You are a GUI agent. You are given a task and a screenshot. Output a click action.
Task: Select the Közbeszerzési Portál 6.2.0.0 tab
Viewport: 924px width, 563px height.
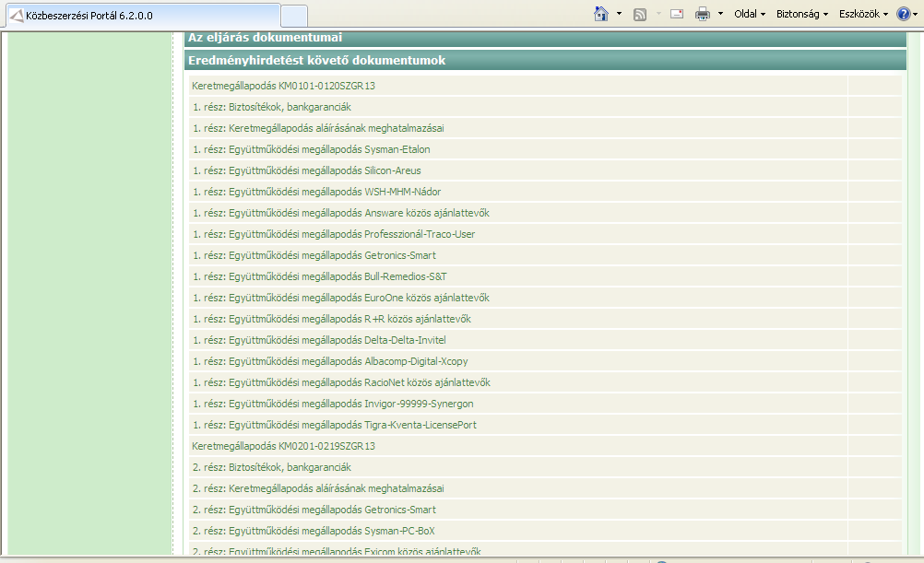(x=143, y=16)
